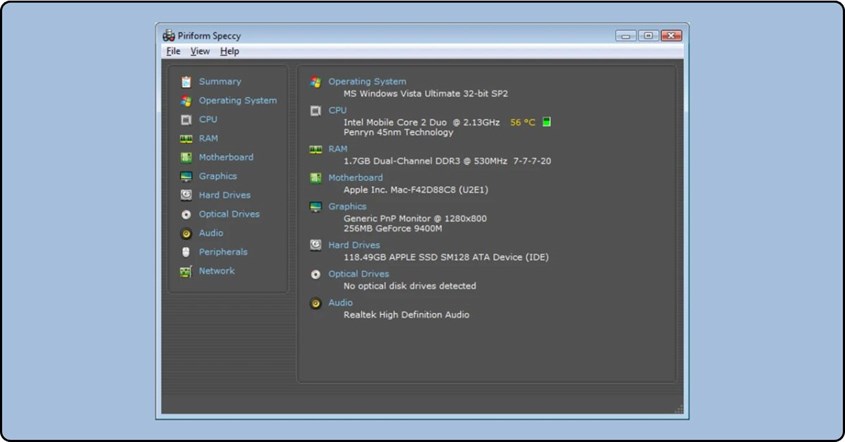Screen dimensions: 845x442
Task: Click the Summary clipboard icon in sidebar
Action: point(186,82)
